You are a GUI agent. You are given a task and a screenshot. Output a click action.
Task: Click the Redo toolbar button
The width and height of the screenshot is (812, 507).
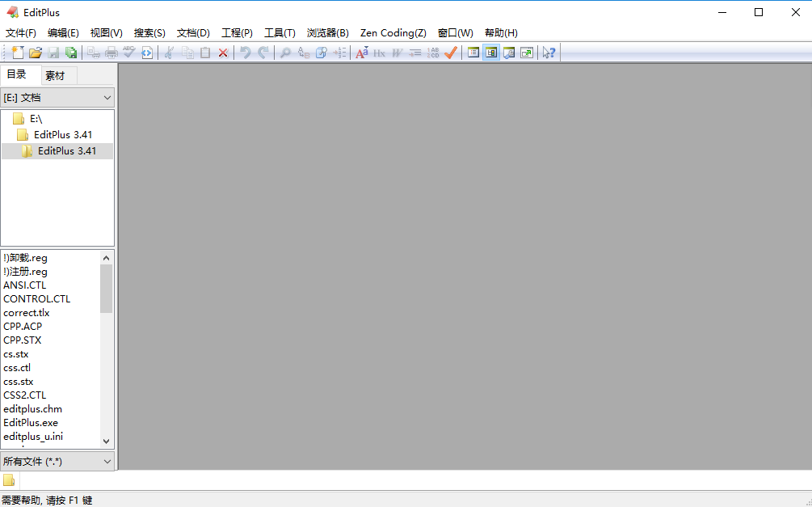pyautogui.click(x=264, y=52)
